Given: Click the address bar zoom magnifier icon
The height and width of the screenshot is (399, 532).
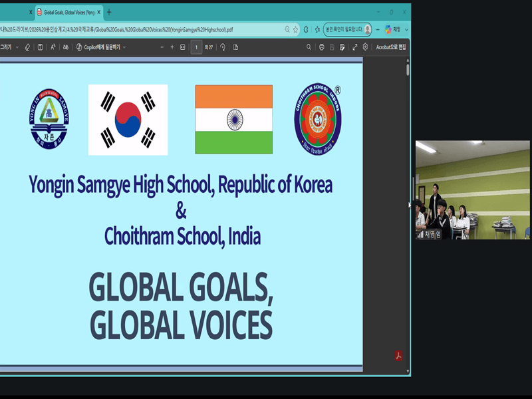Looking at the screenshot, I should pos(287,29).
